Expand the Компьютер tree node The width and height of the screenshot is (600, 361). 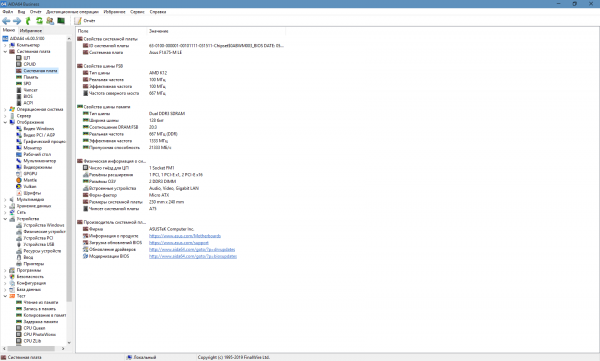tap(5, 45)
